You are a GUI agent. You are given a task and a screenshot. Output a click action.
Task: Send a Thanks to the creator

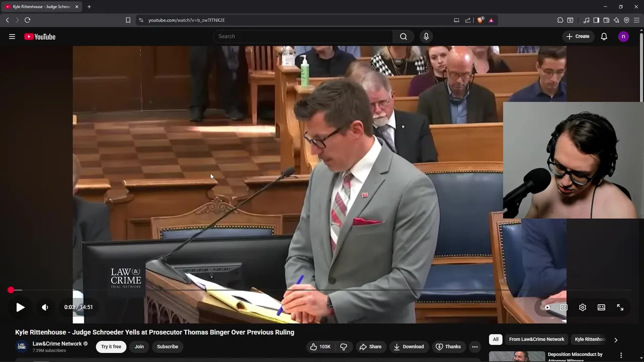[448, 346]
